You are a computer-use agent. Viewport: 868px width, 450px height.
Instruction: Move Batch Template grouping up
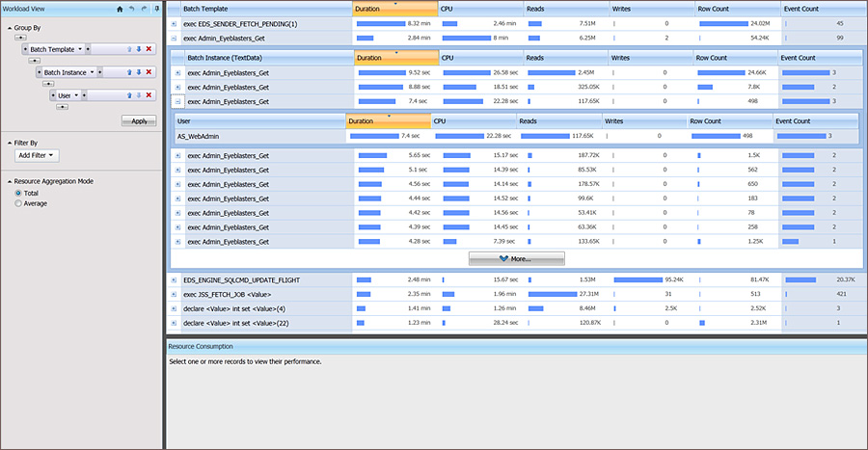click(129, 49)
